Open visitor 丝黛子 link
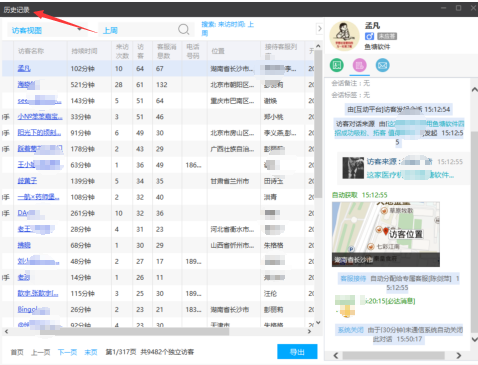This screenshot has height=365, width=478. point(27,181)
